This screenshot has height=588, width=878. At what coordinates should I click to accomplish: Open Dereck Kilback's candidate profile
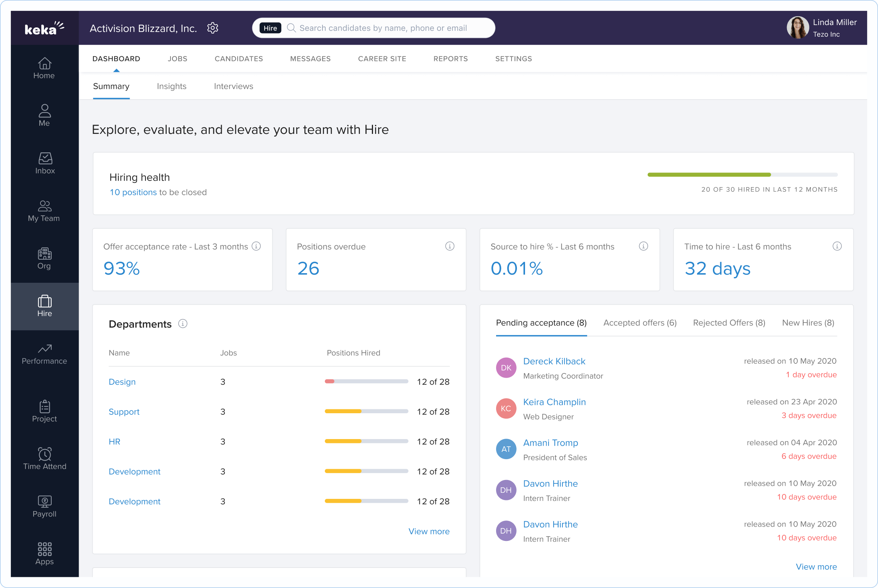pyautogui.click(x=554, y=362)
